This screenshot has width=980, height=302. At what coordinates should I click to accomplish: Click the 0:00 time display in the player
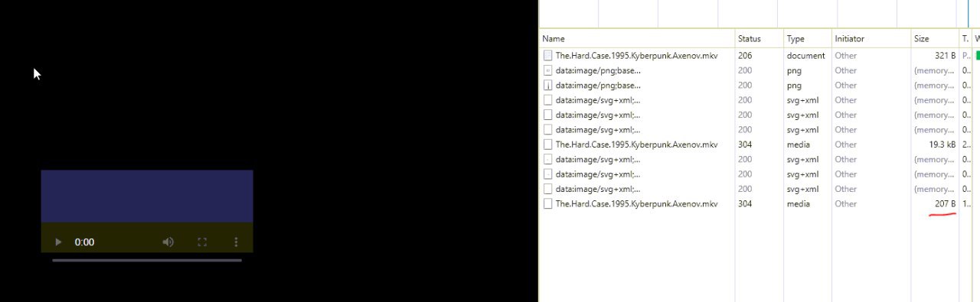coord(85,242)
